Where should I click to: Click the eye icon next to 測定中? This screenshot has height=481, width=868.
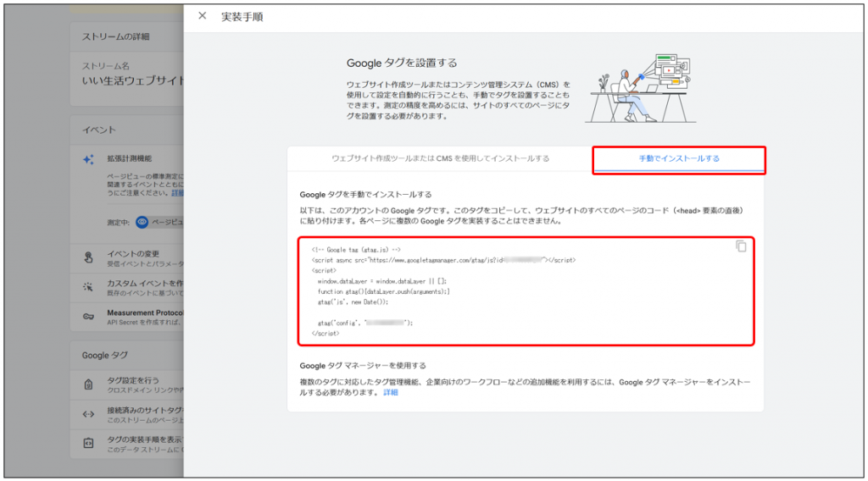tap(142, 222)
